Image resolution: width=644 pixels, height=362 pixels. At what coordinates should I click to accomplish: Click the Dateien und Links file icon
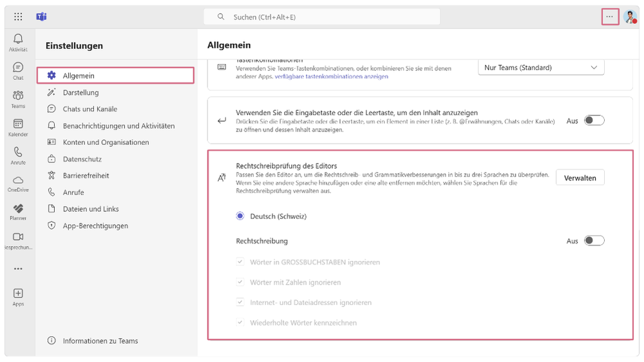(52, 209)
